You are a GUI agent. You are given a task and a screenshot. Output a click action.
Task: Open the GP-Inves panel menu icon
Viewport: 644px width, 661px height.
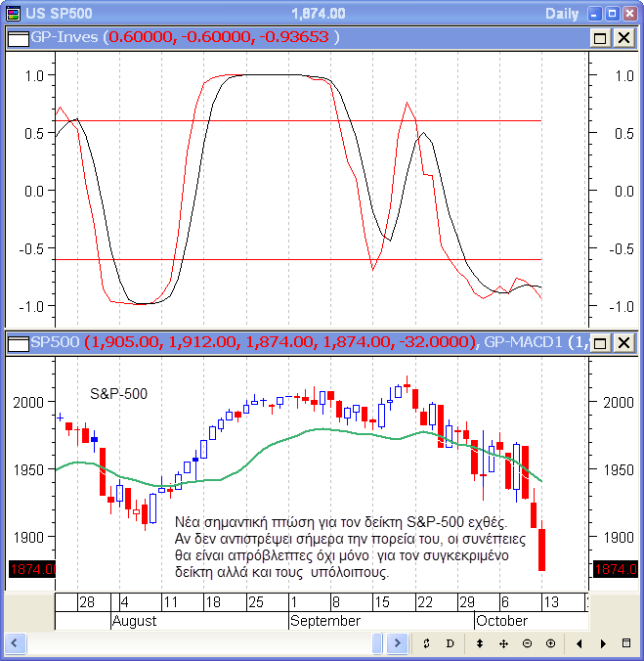(17, 37)
